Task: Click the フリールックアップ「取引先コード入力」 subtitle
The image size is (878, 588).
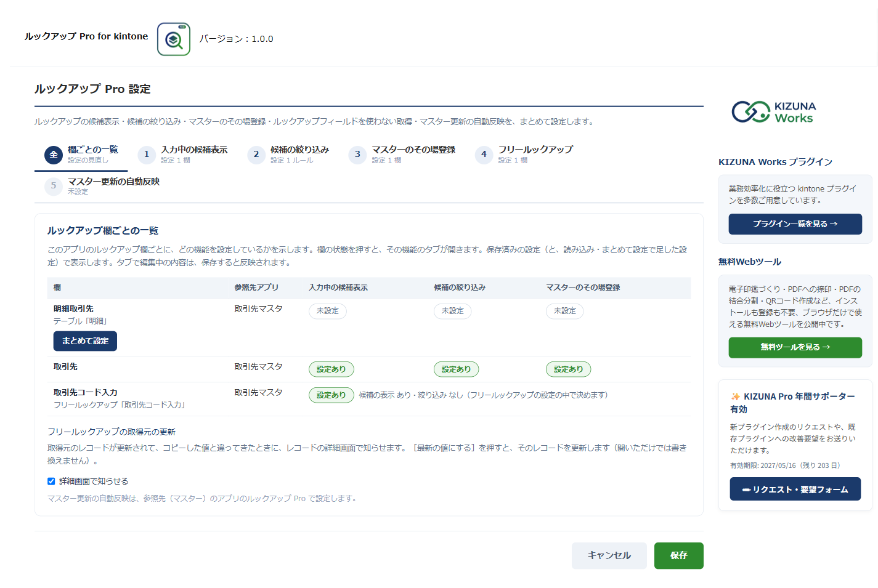Action: click(121, 405)
